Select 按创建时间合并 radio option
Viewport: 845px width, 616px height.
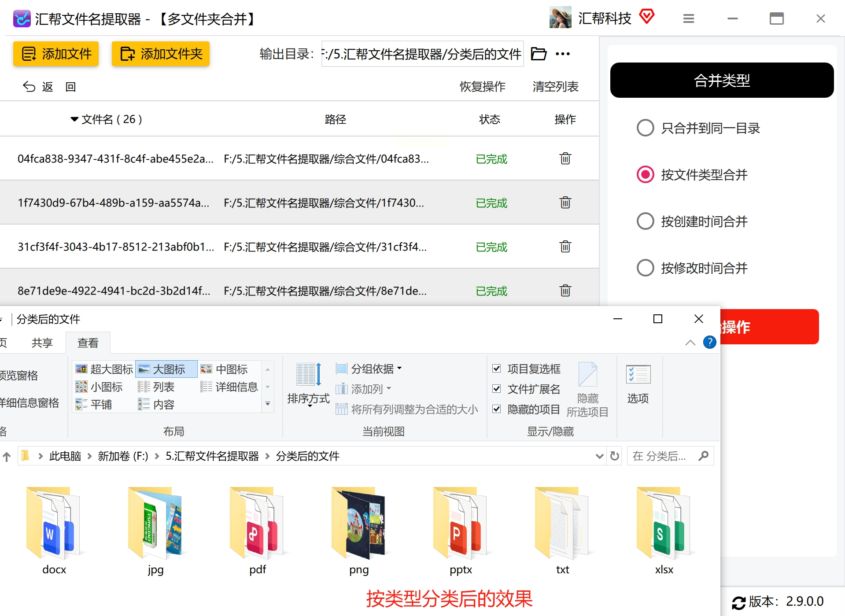(x=645, y=221)
